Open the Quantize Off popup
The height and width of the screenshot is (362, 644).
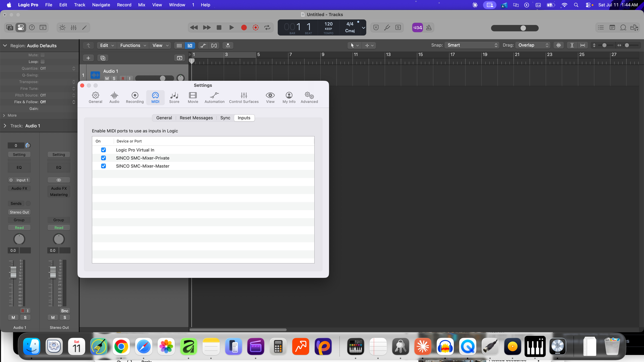pos(58,68)
